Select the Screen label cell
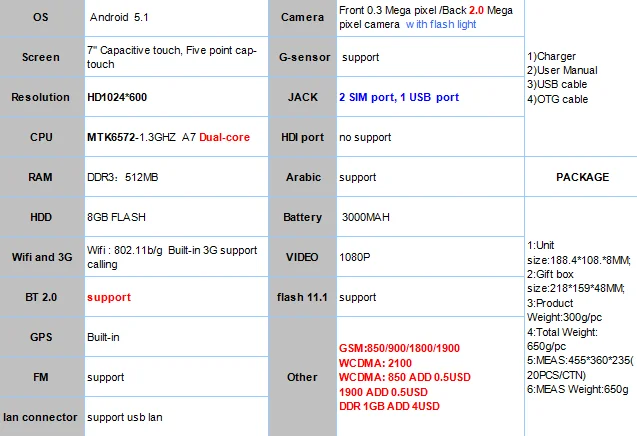This screenshot has width=637, height=436. [42, 57]
